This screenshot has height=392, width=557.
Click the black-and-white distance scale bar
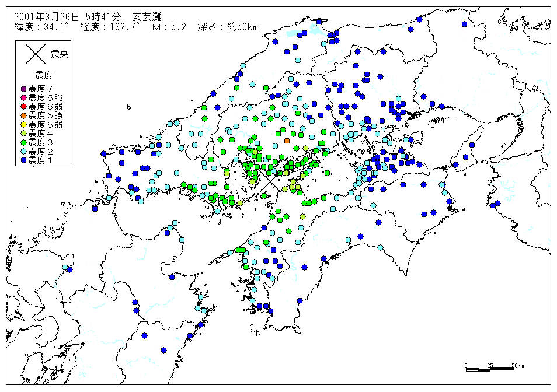click(x=490, y=370)
